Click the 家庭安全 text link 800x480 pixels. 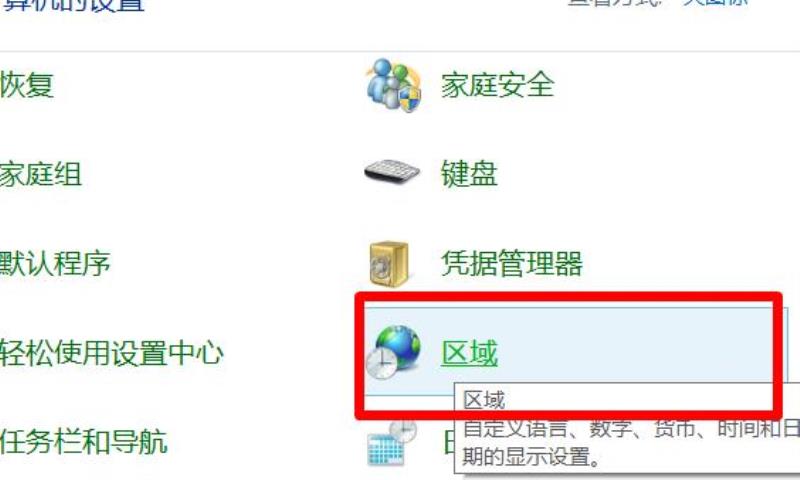click(497, 85)
